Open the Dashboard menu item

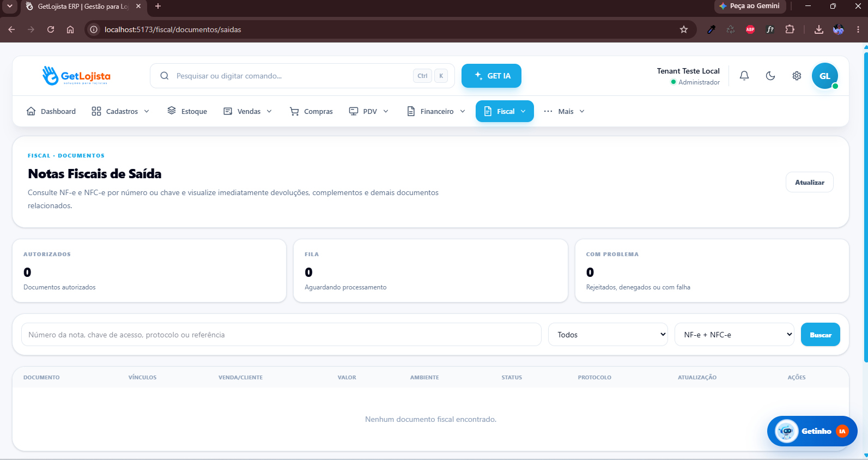[x=51, y=111]
